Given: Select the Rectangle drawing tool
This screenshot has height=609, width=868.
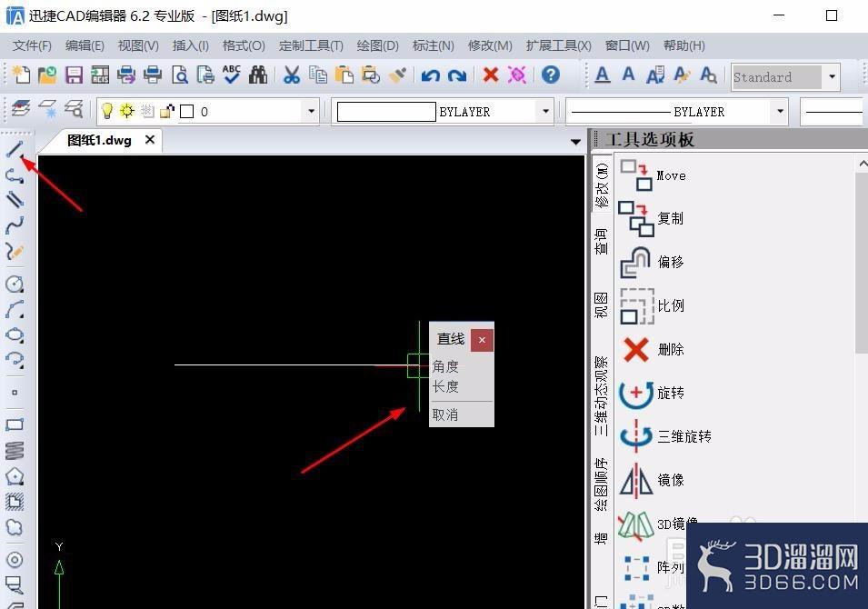Looking at the screenshot, I should (x=15, y=424).
